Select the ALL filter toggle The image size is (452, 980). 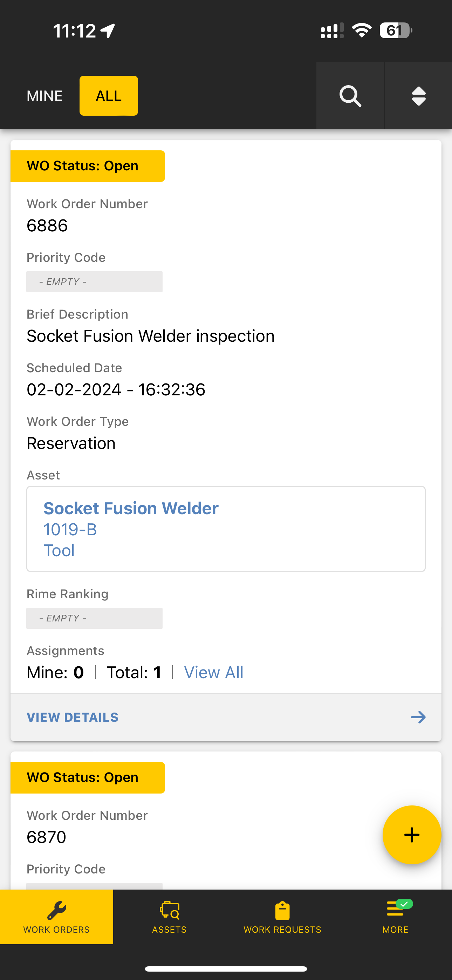click(x=109, y=96)
